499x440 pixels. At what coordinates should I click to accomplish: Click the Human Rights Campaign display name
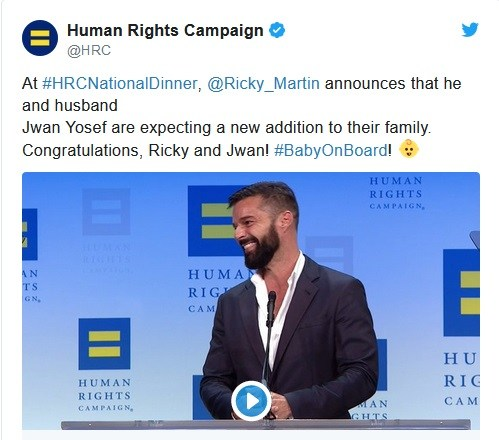(165, 30)
